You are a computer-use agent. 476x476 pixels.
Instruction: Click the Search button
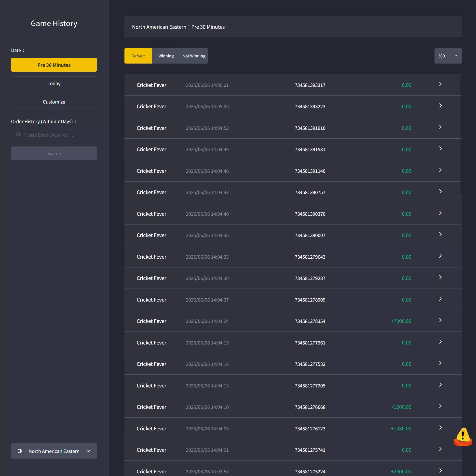coord(54,153)
